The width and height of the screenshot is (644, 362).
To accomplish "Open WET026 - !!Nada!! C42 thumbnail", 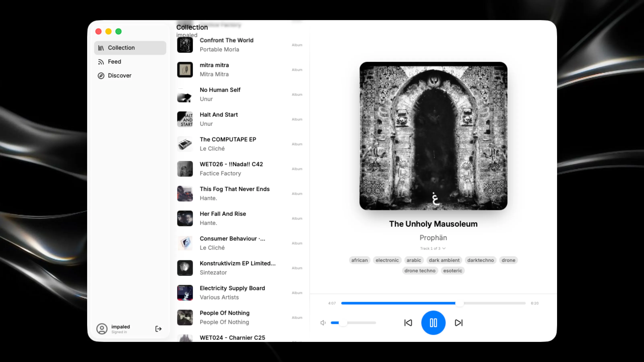I will [x=185, y=169].
